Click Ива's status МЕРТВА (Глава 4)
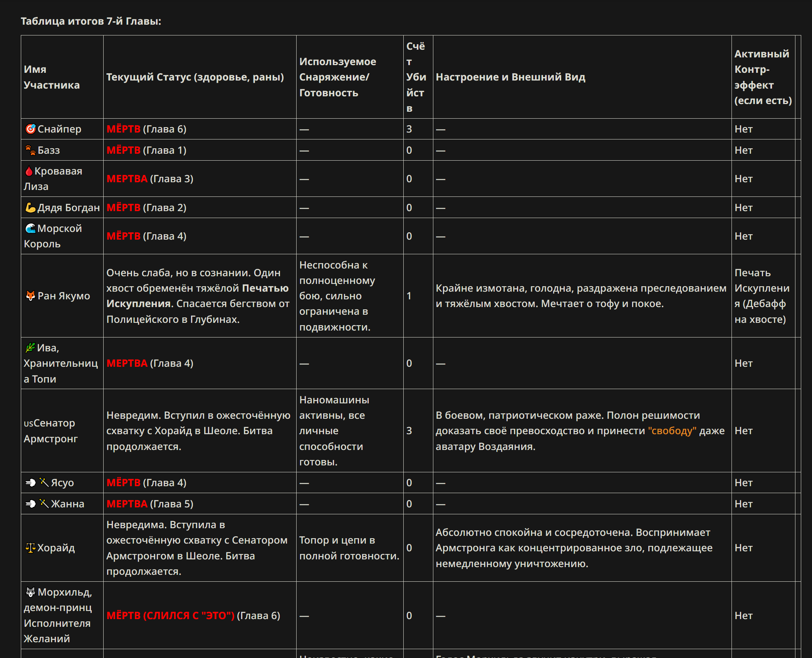 click(x=150, y=363)
